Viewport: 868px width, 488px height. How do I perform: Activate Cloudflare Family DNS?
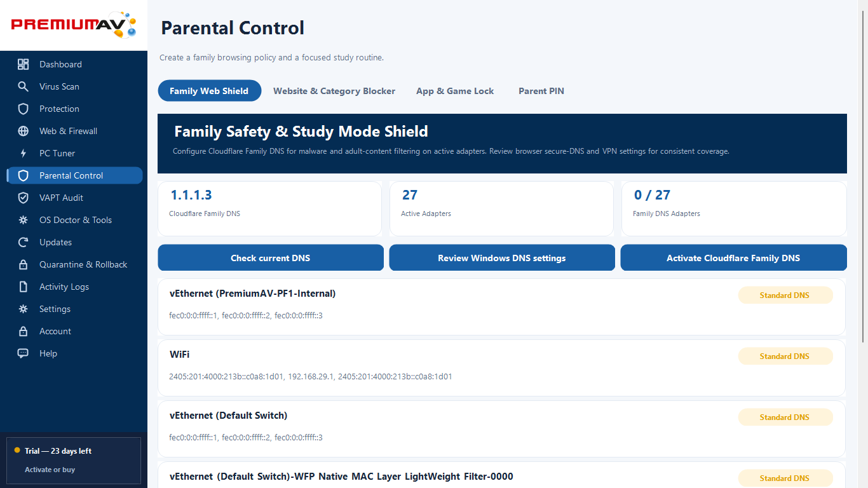click(x=733, y=258)
